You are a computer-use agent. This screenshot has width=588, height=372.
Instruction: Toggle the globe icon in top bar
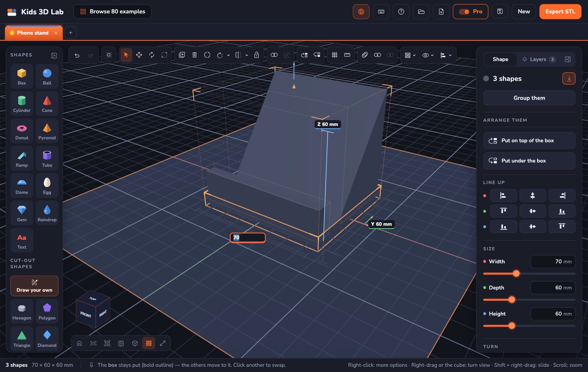361,12
